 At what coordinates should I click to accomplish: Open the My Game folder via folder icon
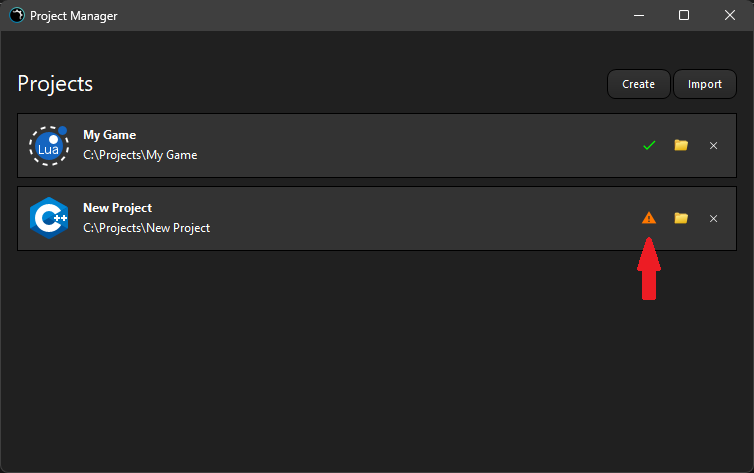pos(681,145)
